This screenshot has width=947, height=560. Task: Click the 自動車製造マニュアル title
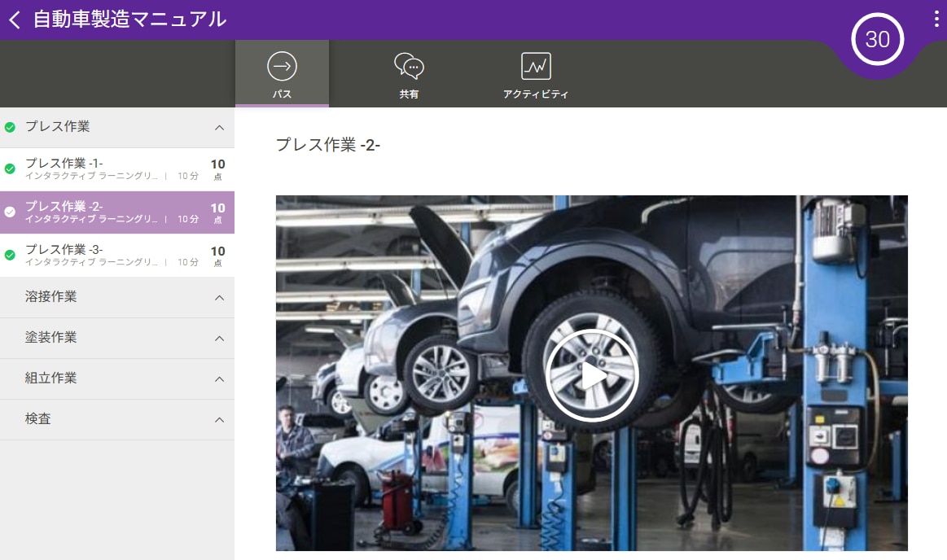(x=129, y=20)
